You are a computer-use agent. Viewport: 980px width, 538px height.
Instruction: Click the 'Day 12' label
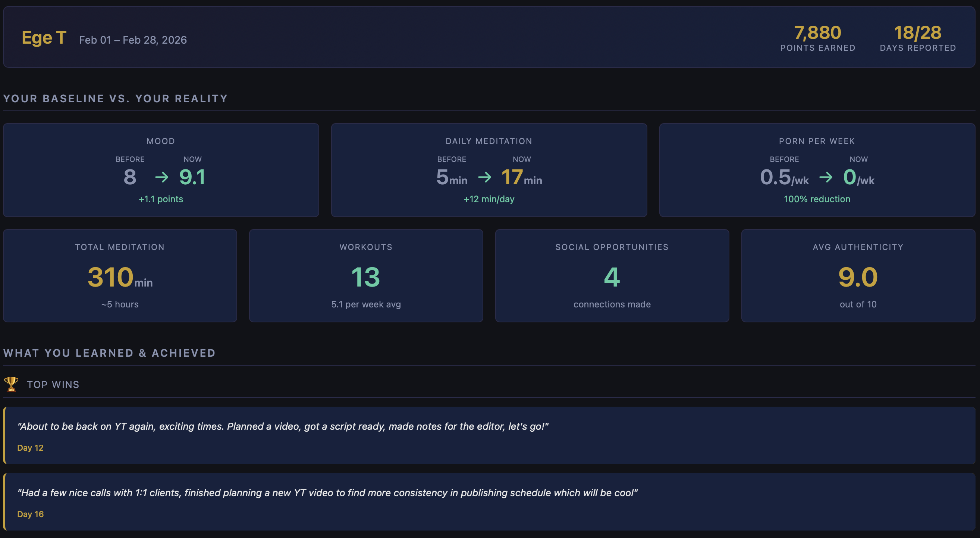click(31, 448)
